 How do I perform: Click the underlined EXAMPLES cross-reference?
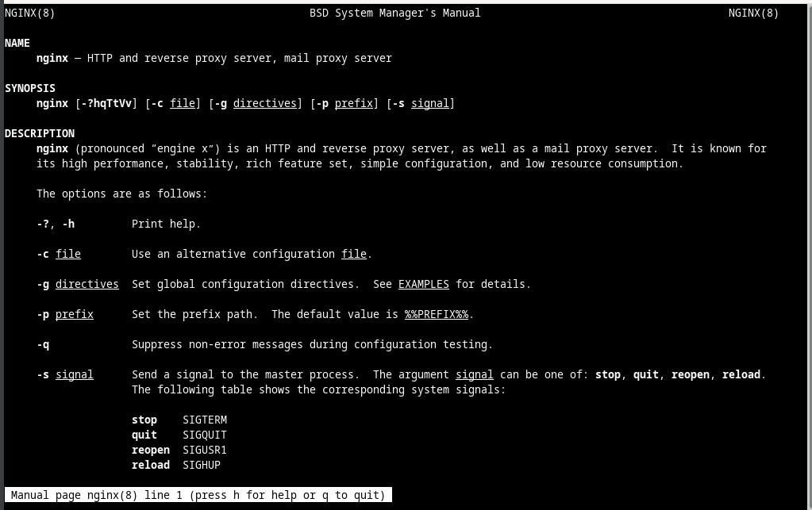point(423,284)
